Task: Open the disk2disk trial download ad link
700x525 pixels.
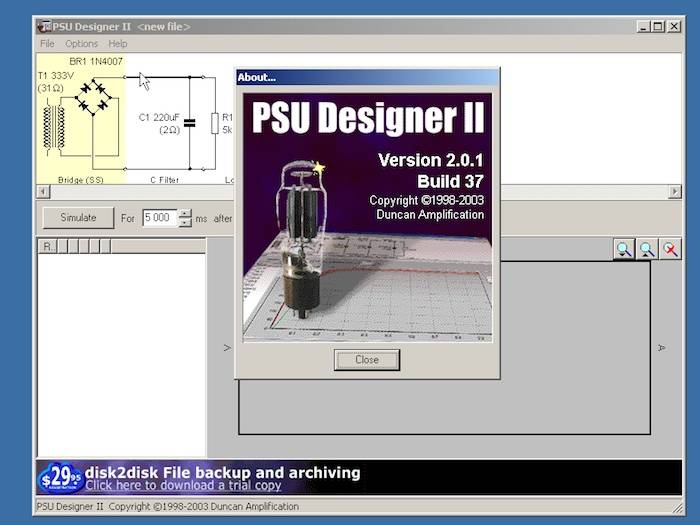Action: (183, 485)
